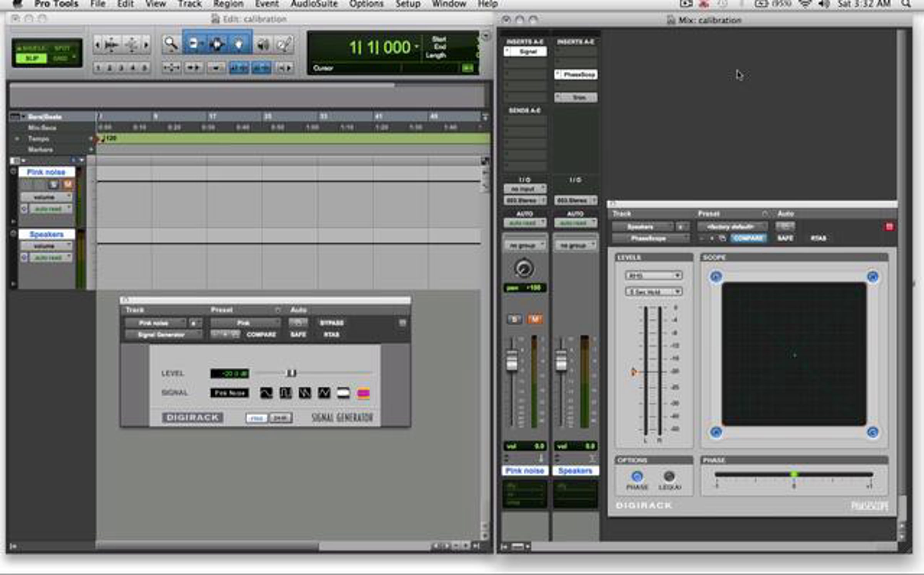The width and height of the screenshot is (924, 575).
Task: Choose the white noise signal icon
Action: [x=343, y=393]
